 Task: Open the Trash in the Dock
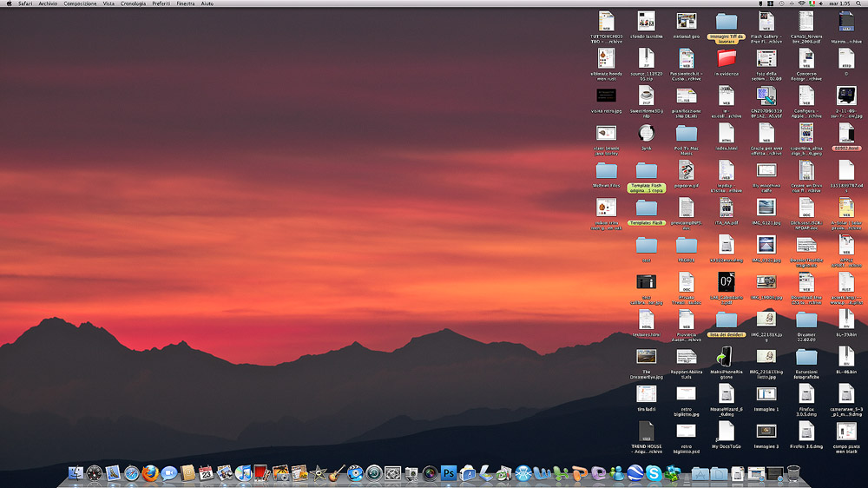(x=793, y=473)
